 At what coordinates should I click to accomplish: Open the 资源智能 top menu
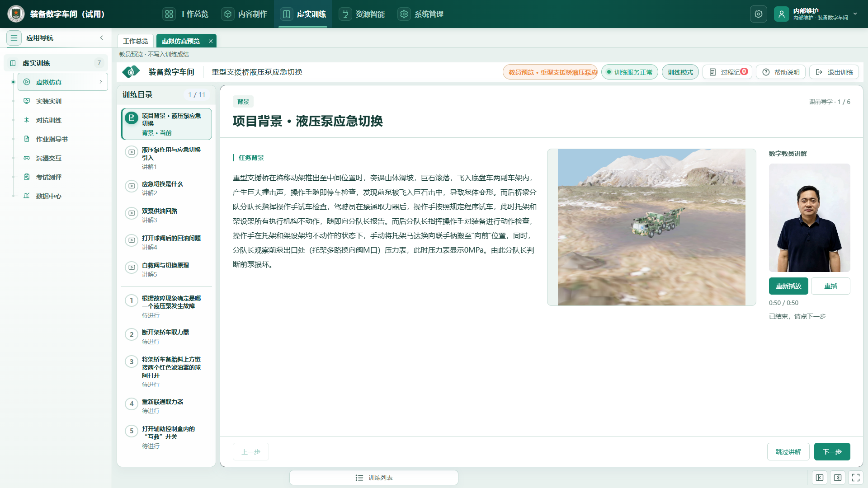(x=362, y=14)
